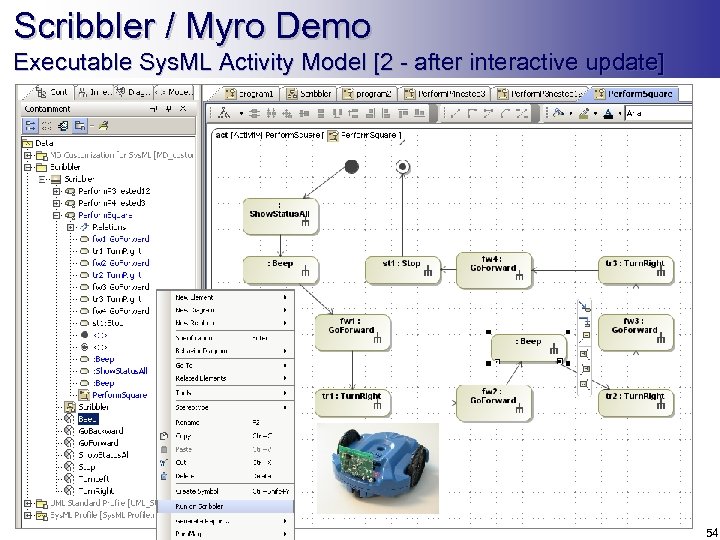Click rake icon on ShowStatusAll node
The width and height of the screenshot is (720, 540).
305,222
